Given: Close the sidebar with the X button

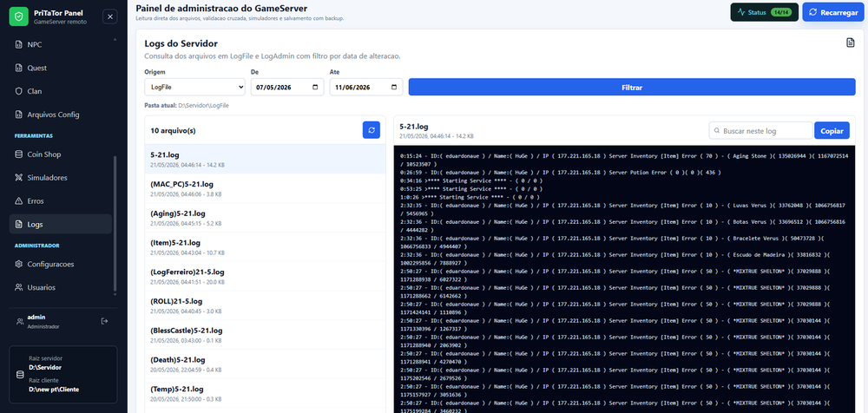Looking at the screenshot, I should 110,17.
